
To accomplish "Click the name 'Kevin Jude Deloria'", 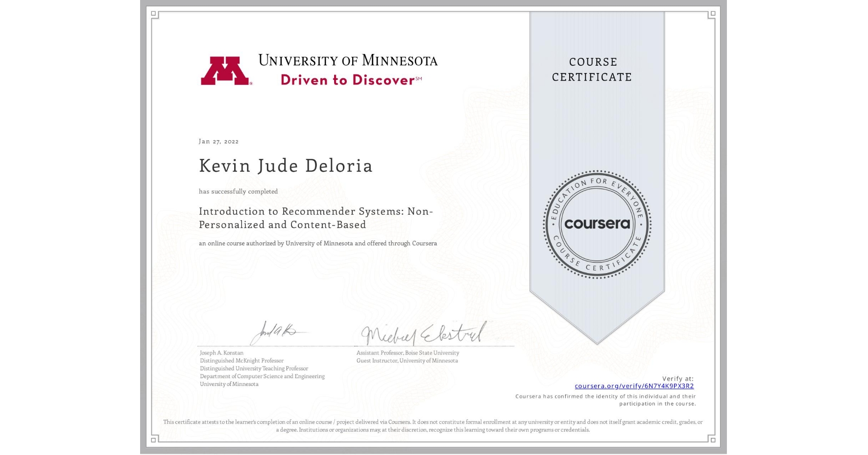I will tap(286, 166).
